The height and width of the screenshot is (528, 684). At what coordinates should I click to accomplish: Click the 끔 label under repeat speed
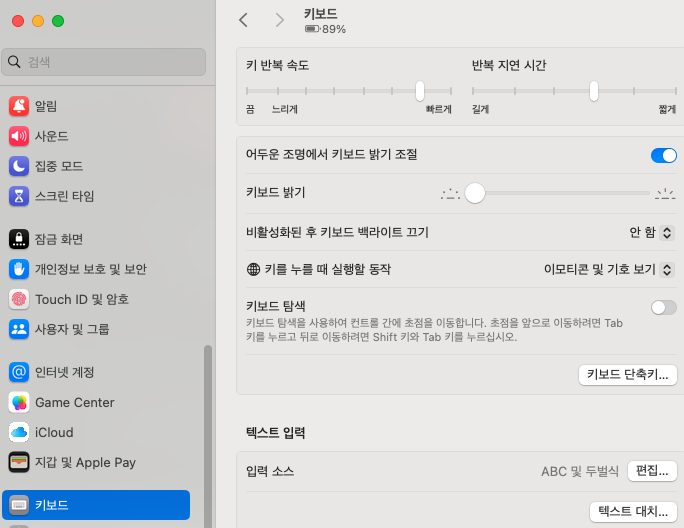tap(250, 109)
